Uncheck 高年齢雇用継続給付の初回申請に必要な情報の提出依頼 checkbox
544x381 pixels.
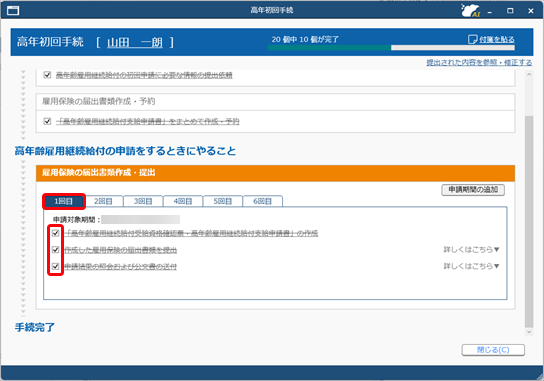pyautogui.click(x=48, y=75)
